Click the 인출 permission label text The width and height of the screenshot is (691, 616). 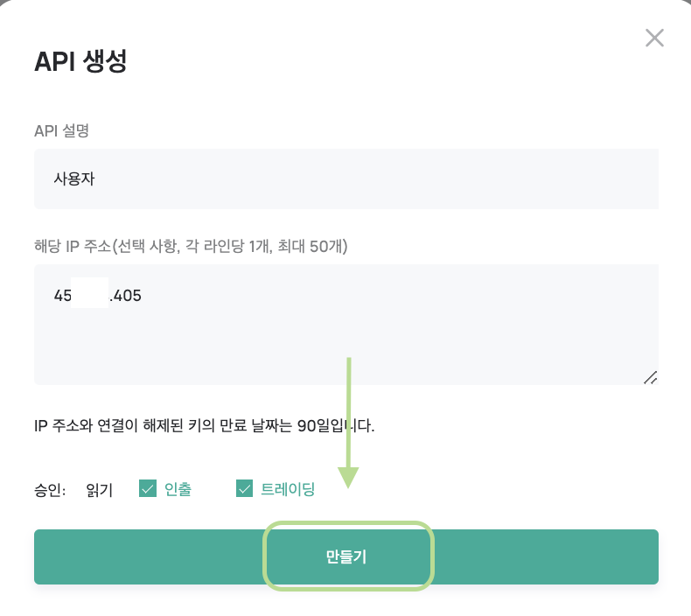178,489
